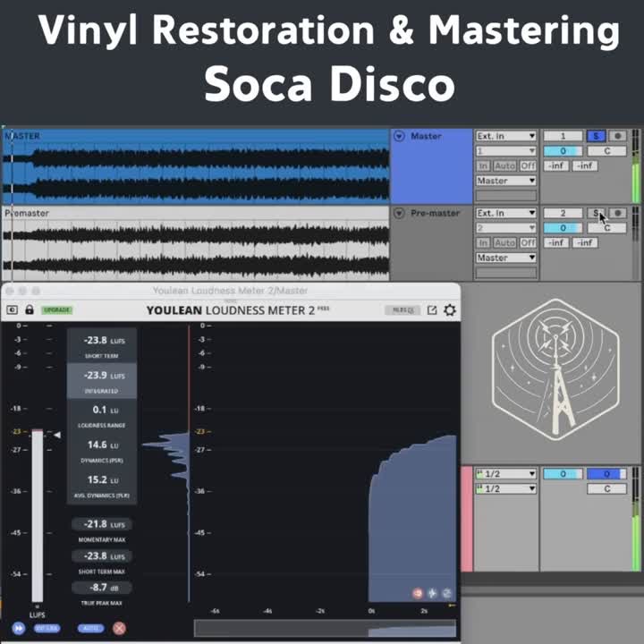Click main master pan control C
The image size is (644, 644).
pos(607,488)
